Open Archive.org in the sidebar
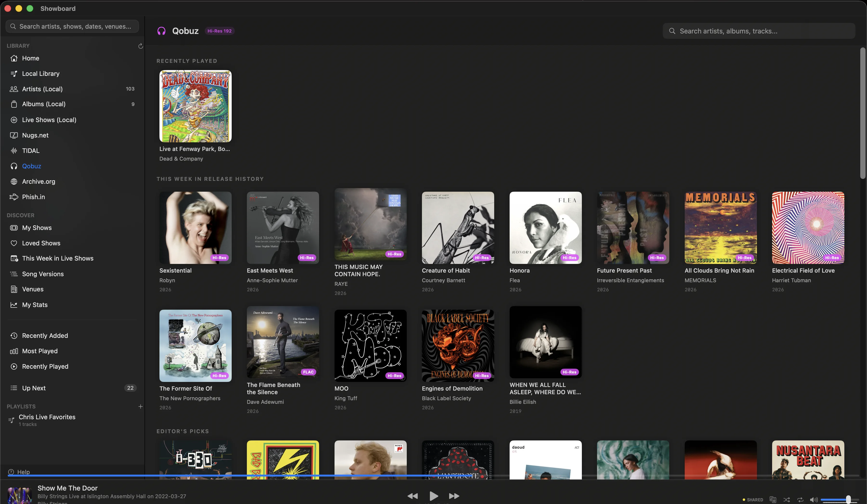Image resolution: width=867 pixels, height=504 pixels. point(38,181)
